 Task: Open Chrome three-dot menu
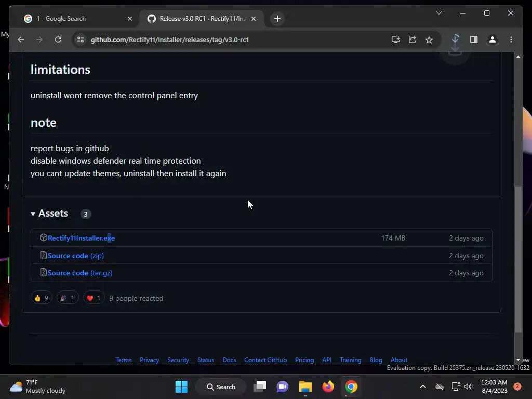tap(511, 39)
